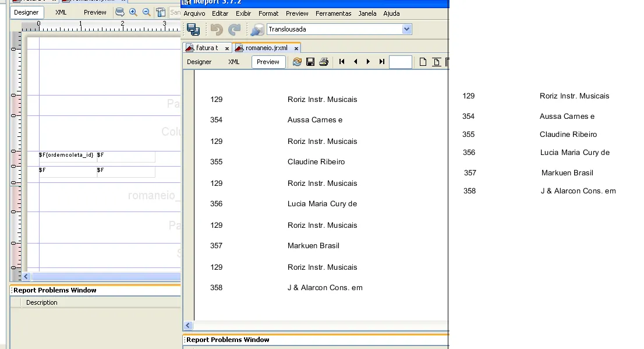Go to the first page of preview
The image size is (644, 349).
[x=342, y=62]
